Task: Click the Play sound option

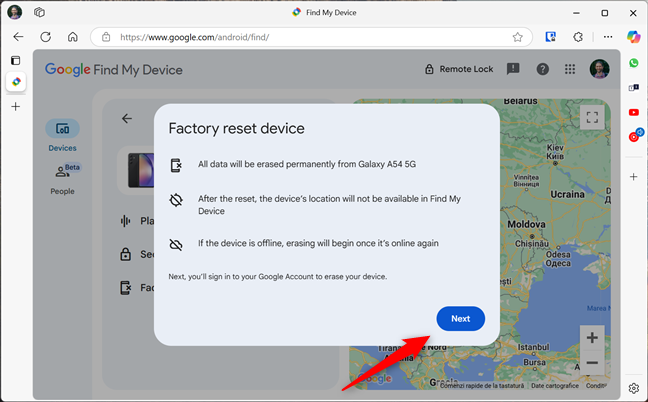Action: (137, 221)
